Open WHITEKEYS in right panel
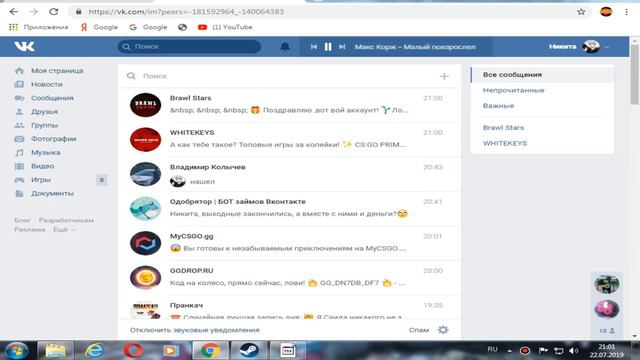Screen dimensions: 640x360 point(542,143)
